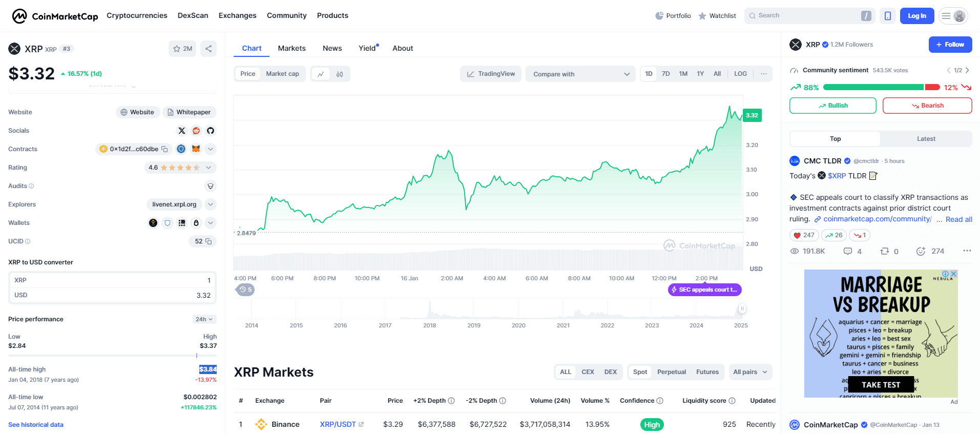This screenshot has height=434, width=980.
Task: Click the MetaMask fox icon
Action: click(196, 149)
